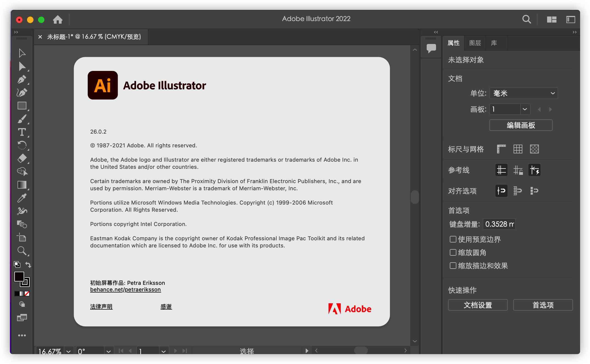Expand the toolbar double-chevron
The height and width of the screenshot is (364, 590).
point(16,32)
